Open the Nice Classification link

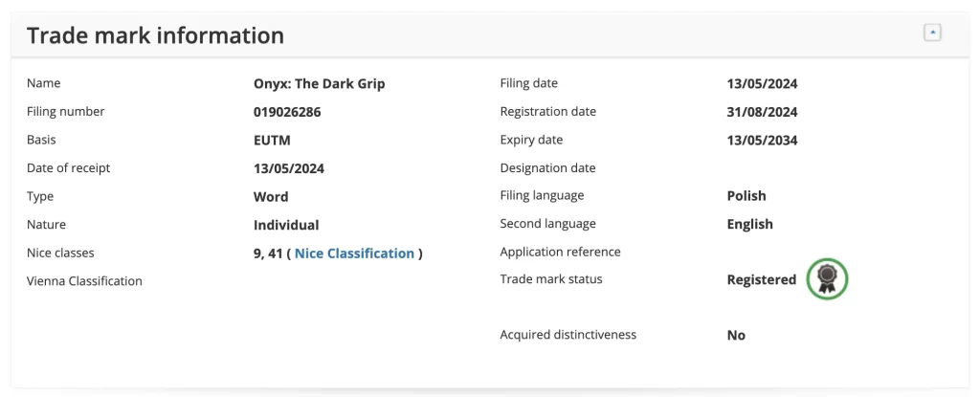pyautogui.click(x=354, y=254)
